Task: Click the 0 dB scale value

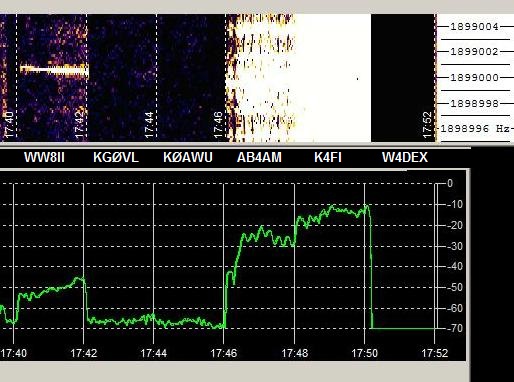Action: [x=450, y=183]
